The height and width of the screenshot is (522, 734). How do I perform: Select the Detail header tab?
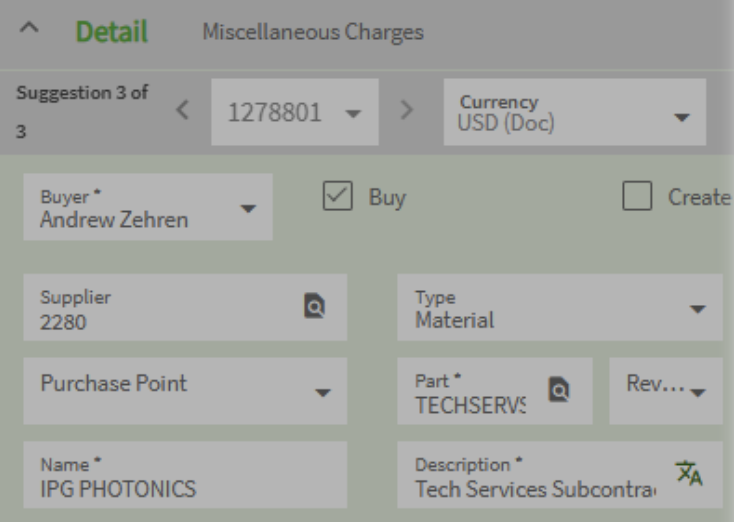[112, 33]
